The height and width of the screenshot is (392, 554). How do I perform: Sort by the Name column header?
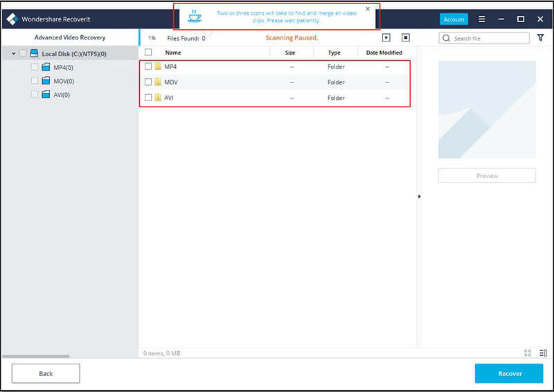click(x=173, y=53)
